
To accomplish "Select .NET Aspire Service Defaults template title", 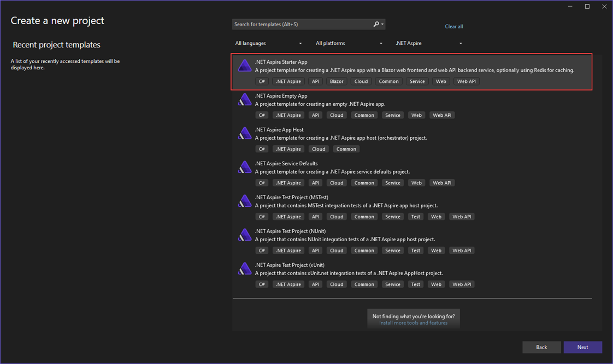I will (x=286, y=164).
